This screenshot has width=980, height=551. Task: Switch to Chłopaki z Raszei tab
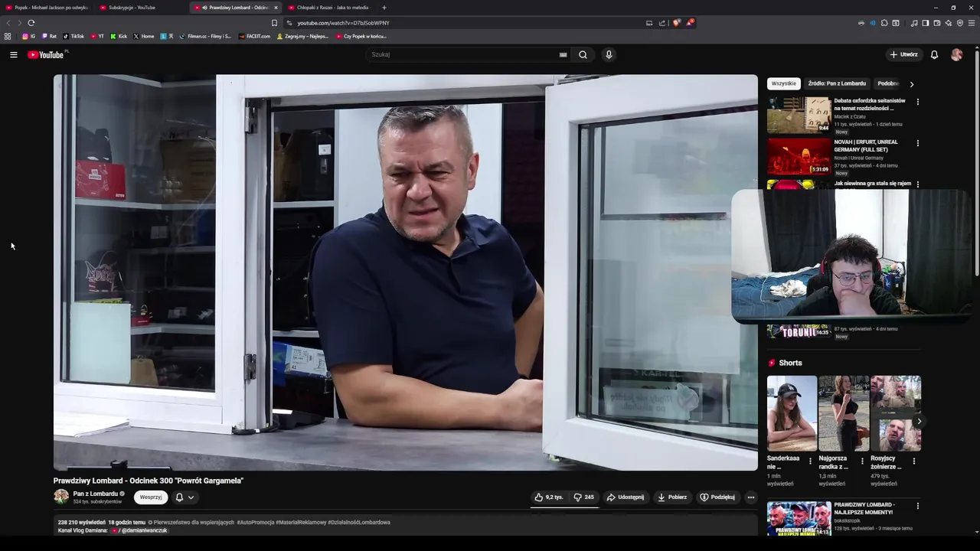tap(330, 8)
